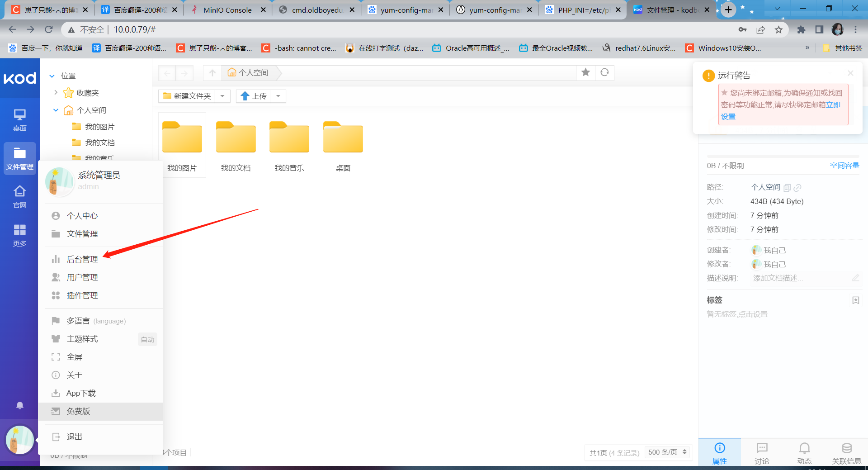Click the browser address bar URL
The height and width of the screenshot is (470, 868).
click(134, 29)
